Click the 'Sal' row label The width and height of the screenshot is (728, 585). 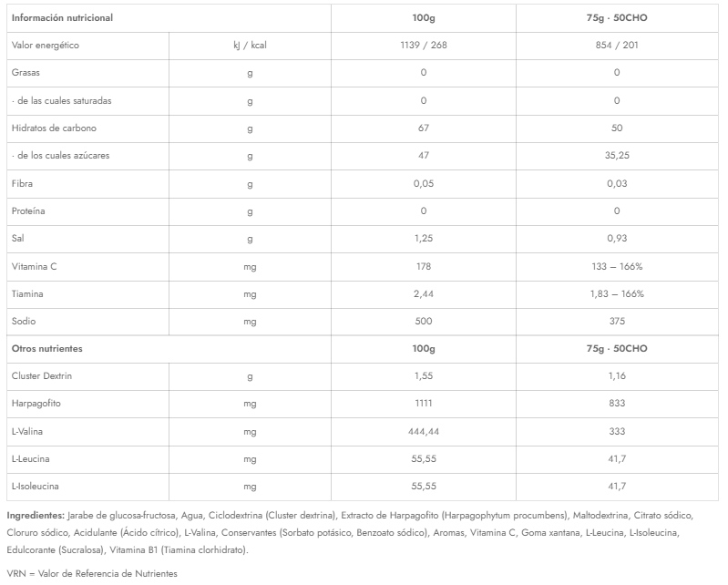17,238
